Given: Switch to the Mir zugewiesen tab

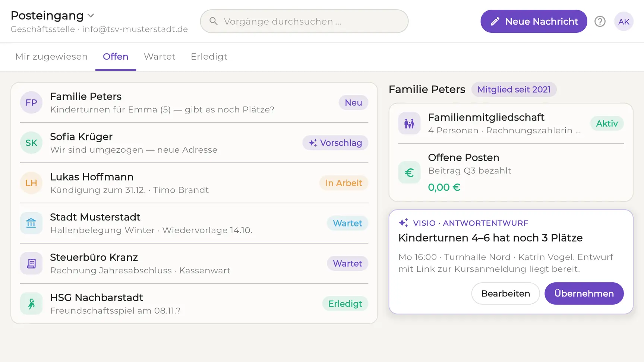Looking at the screenshot, I should 51,57.
